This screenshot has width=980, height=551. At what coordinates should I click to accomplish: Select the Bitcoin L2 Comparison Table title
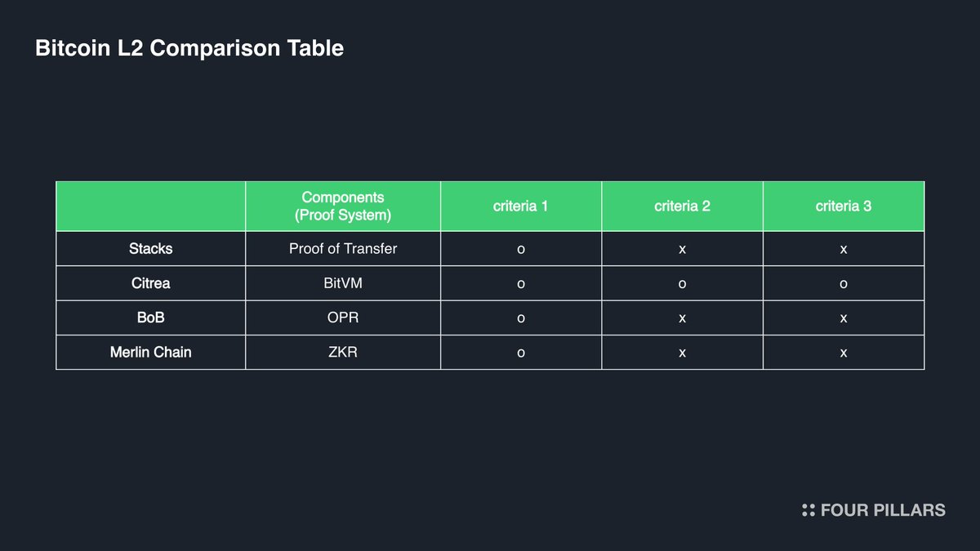189,48
